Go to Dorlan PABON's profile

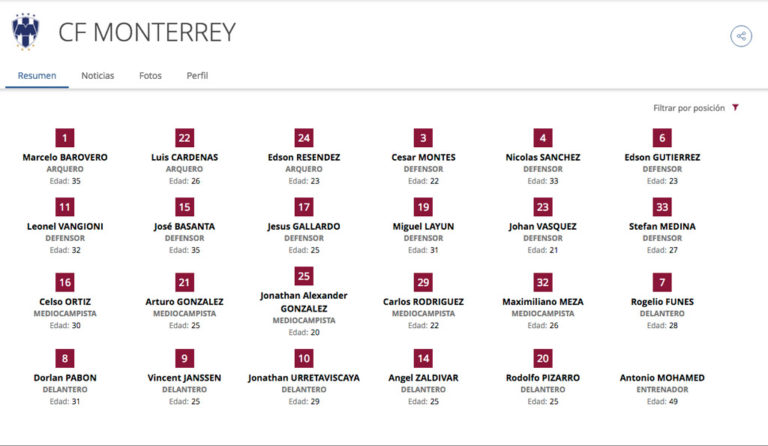(65, 377)
